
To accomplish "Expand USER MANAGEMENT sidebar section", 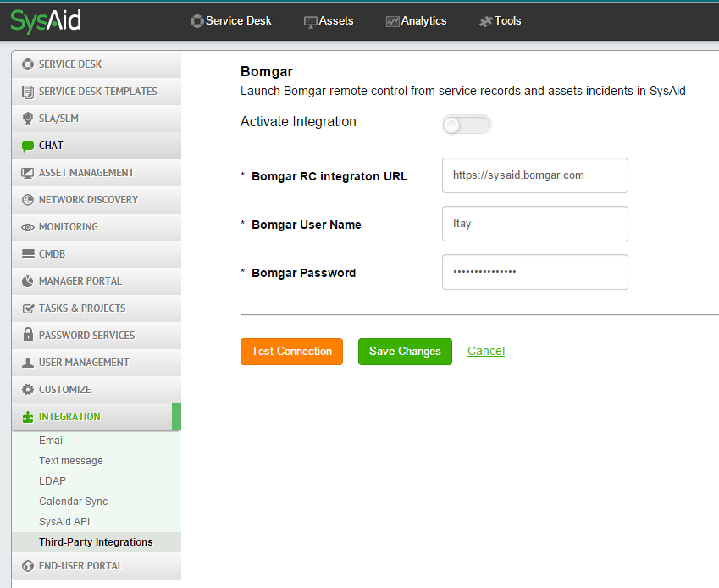I will coord(97,362).
